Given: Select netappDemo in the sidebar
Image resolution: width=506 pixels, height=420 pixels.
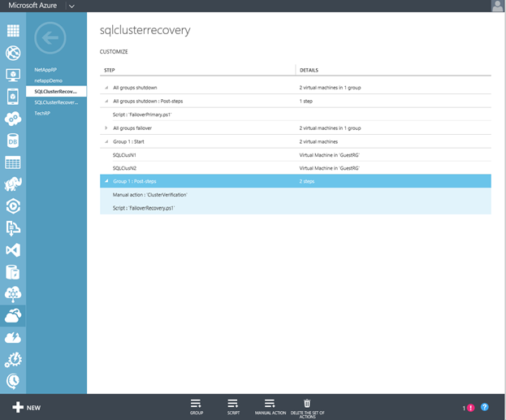Looking at the screenshot, I should [49, 80].
